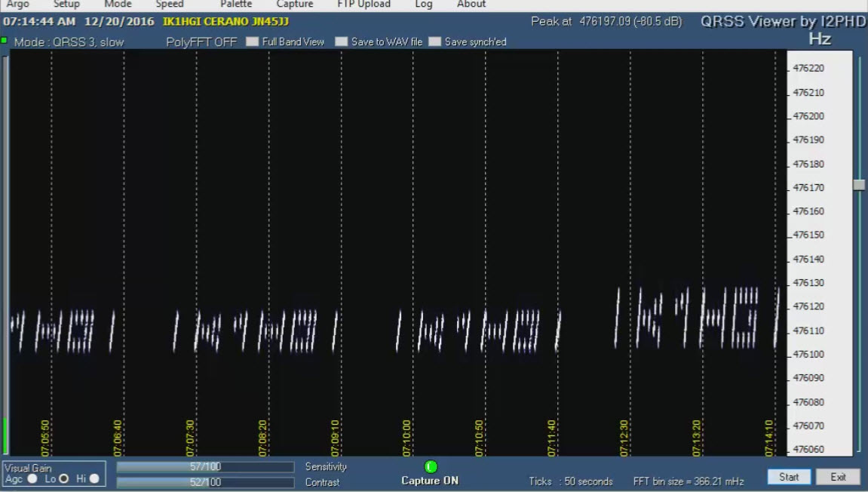Click the green Capture ON indicator

[431, 467]
